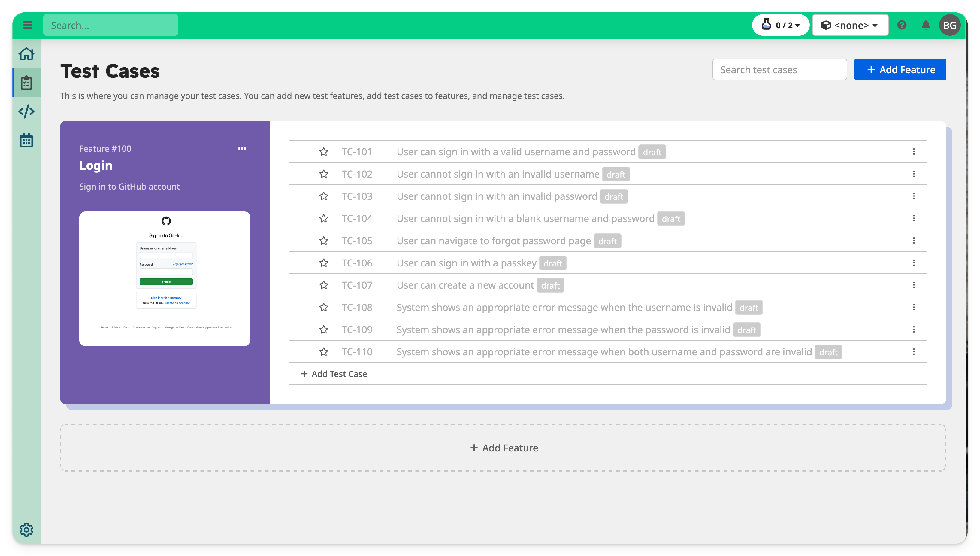Open the Settings gear icon
Viewport: 980px width, 556px height.
pyautogui.click(x=26, y=530)
